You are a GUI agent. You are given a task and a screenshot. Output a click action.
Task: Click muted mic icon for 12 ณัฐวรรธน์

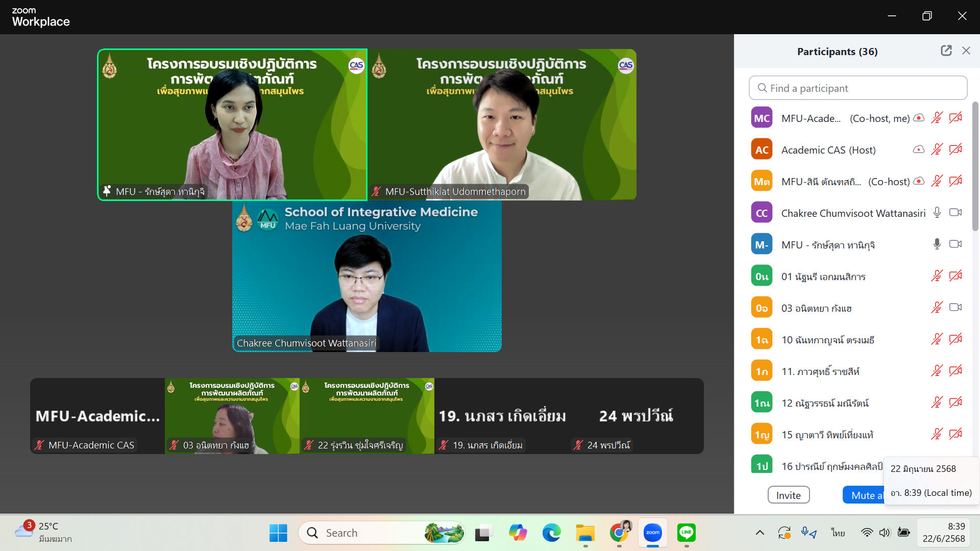coord(937,403)
